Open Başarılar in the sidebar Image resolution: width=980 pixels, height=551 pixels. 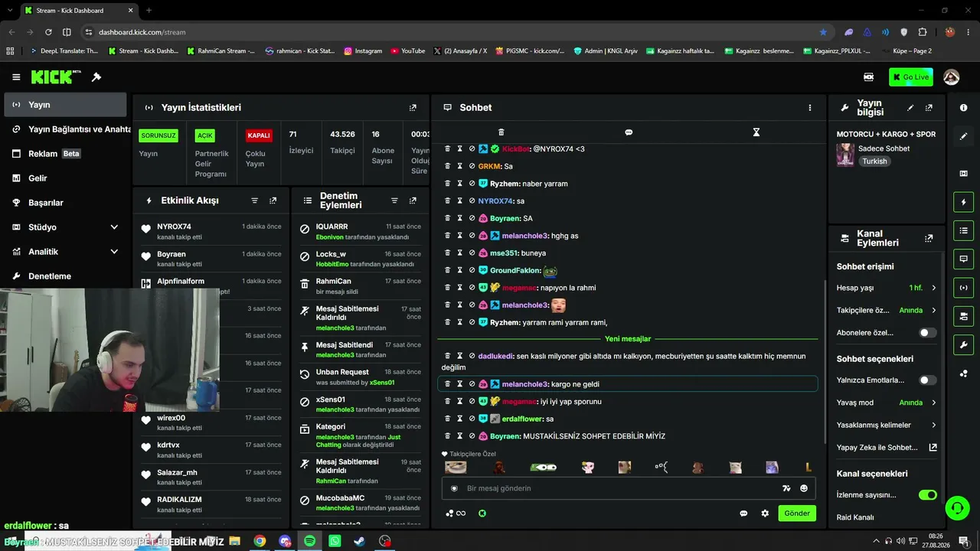65,203
